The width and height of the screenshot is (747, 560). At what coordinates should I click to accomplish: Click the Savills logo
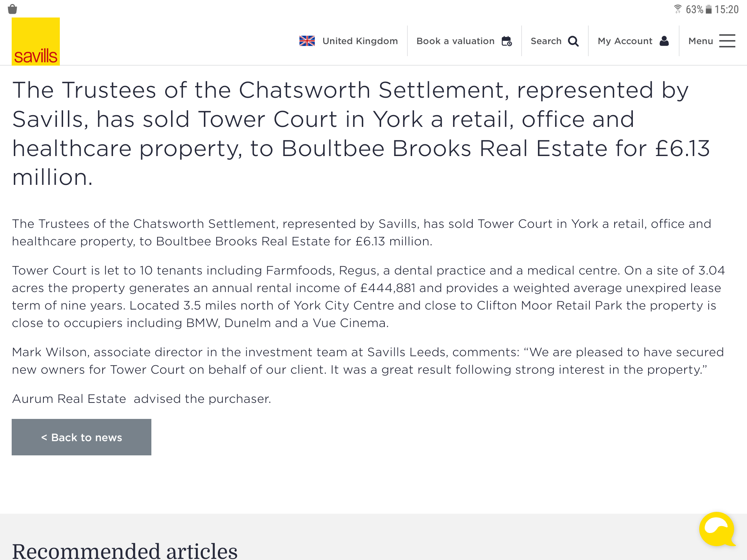coord(36,42)
